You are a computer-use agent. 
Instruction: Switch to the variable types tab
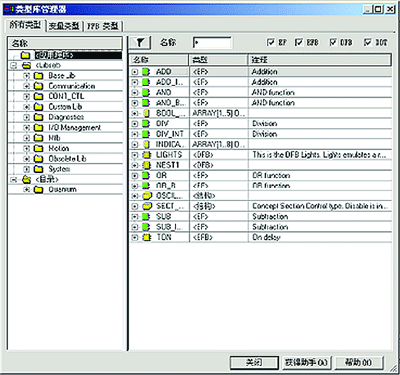[64, 26]
